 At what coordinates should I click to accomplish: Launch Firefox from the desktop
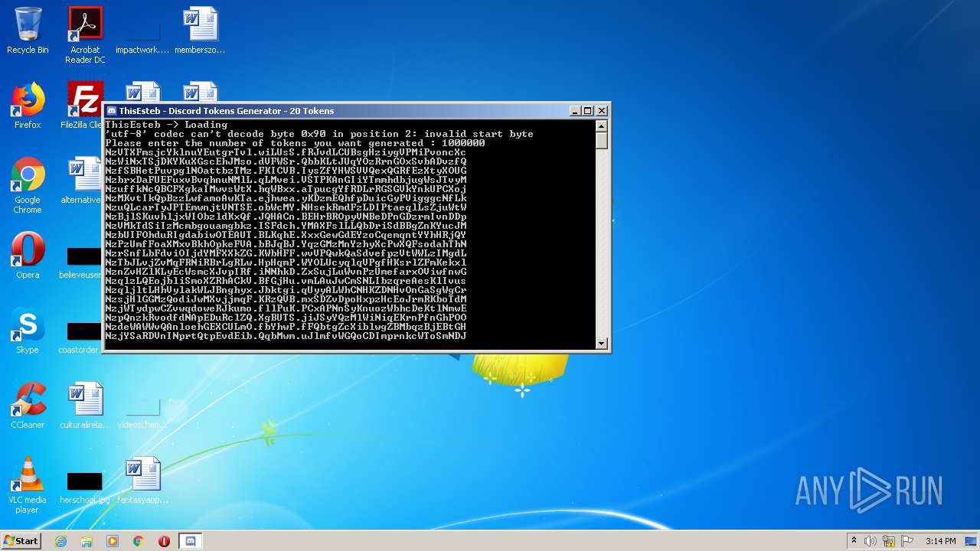[x=28, y=106]
